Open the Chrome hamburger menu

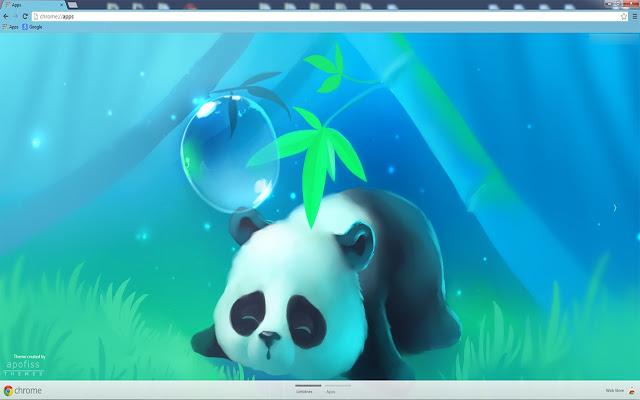(x=635, y=16)
